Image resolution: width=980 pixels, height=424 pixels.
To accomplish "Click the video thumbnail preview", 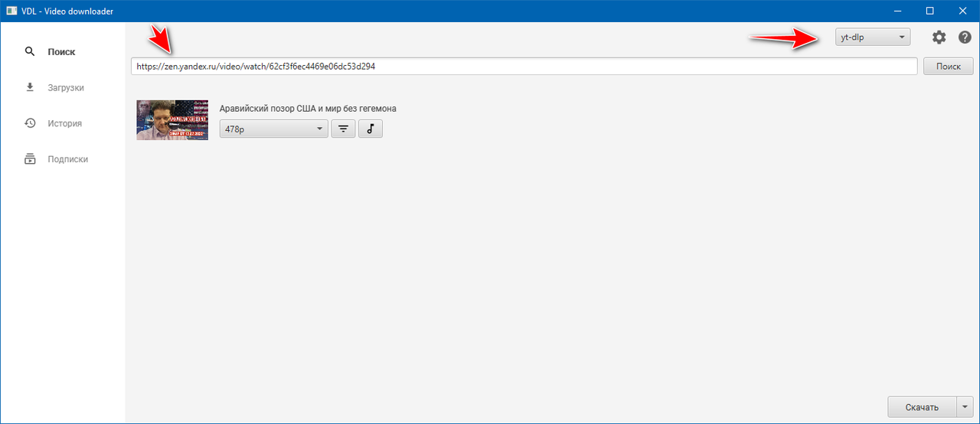I will pyautogui.click(x=172, y=119).
